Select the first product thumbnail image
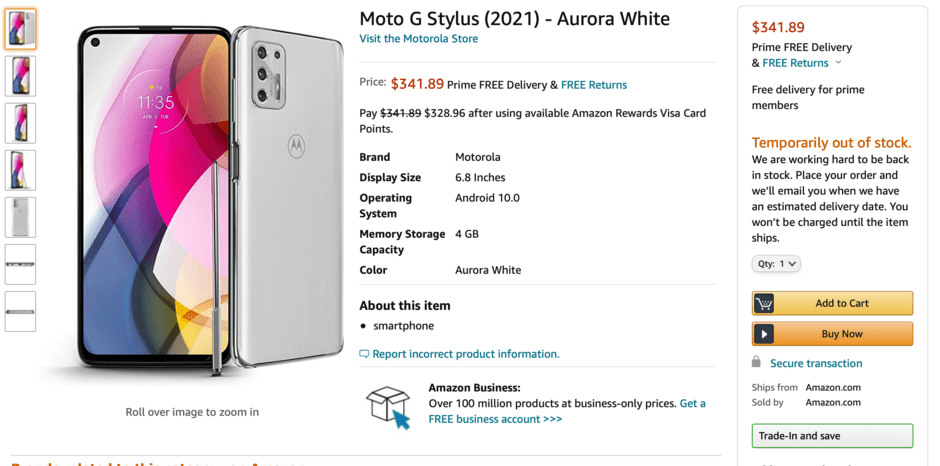Screen dimensions: 940x466 [20, 29]
